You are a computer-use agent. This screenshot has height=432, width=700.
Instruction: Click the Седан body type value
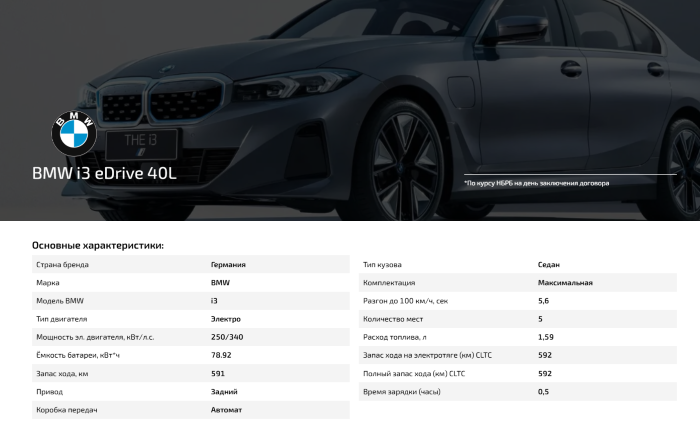[x=549, y=265]
